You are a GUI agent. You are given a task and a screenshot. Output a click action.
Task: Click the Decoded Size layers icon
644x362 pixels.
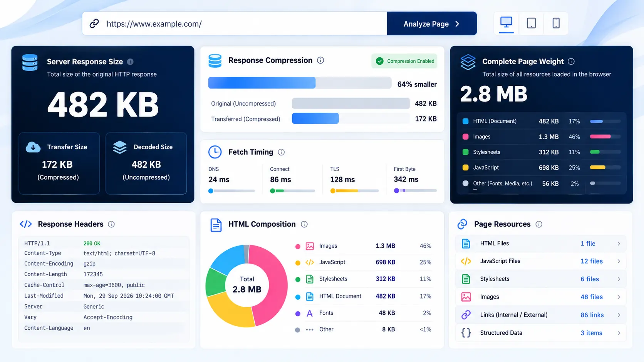(x=120, y=147)
